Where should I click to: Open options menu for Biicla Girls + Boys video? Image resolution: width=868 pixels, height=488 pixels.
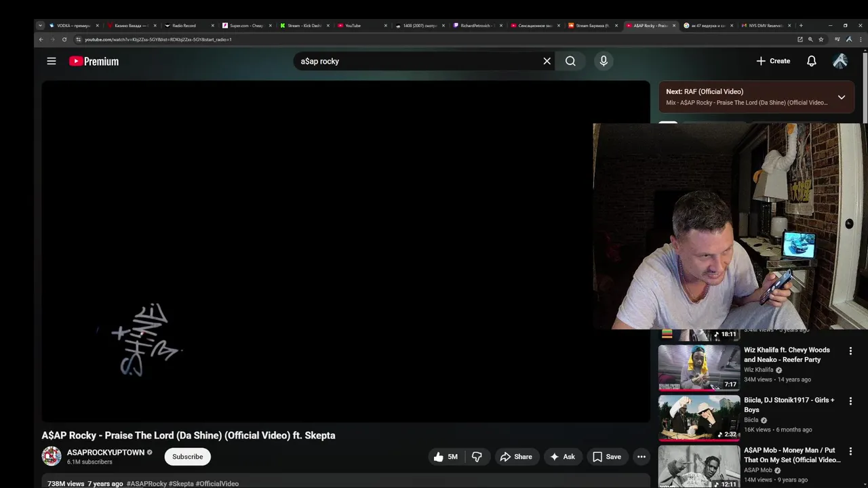click(850, 401)
